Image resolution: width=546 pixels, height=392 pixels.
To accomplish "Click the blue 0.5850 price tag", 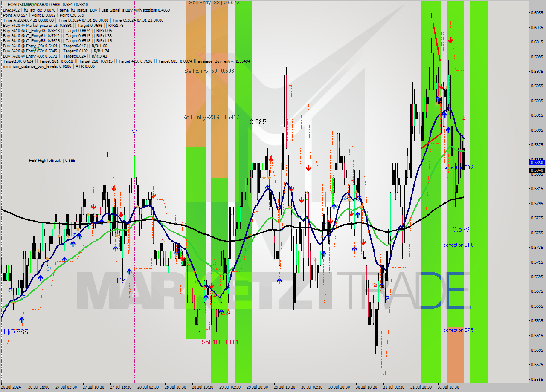I will tap(537, 162).
